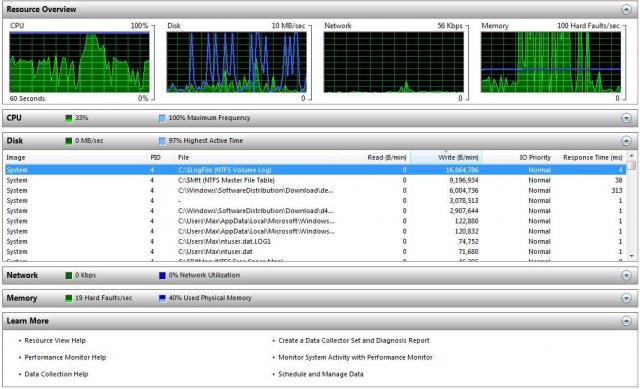
Task: Open Performance Monitor Help link
Action: (65, 357)
